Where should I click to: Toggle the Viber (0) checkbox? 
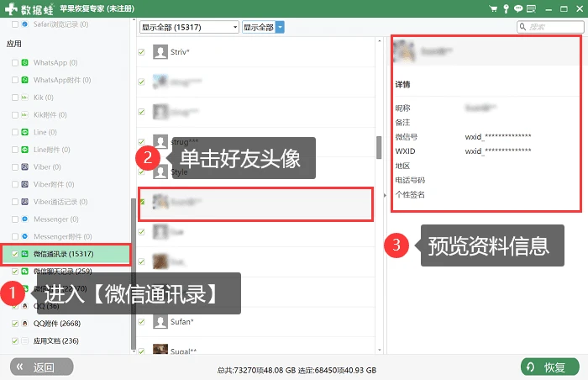click(15, 166)
